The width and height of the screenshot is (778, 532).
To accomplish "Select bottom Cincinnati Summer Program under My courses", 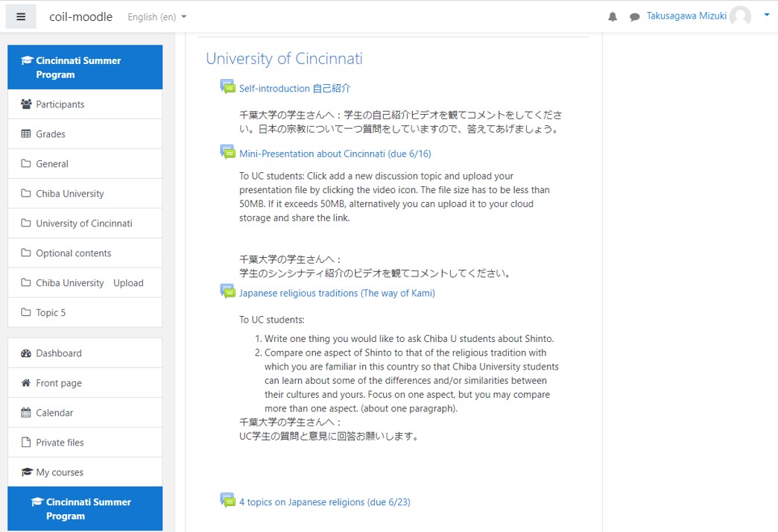I will coord(85,509).
